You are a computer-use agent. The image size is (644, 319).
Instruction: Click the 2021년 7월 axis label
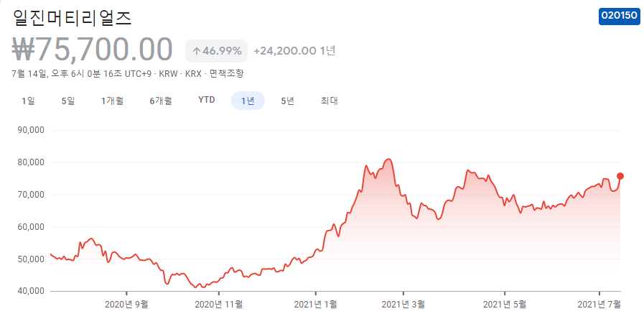click(599, 305)
